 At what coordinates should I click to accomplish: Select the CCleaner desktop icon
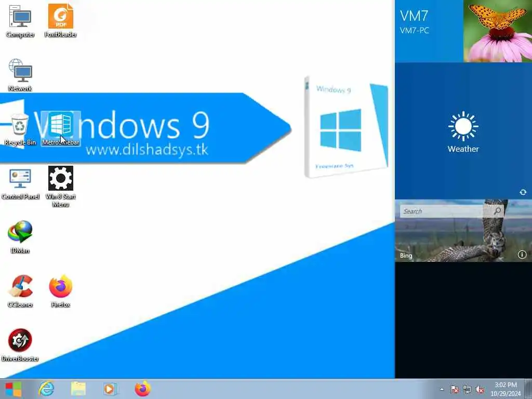(20, 291)
